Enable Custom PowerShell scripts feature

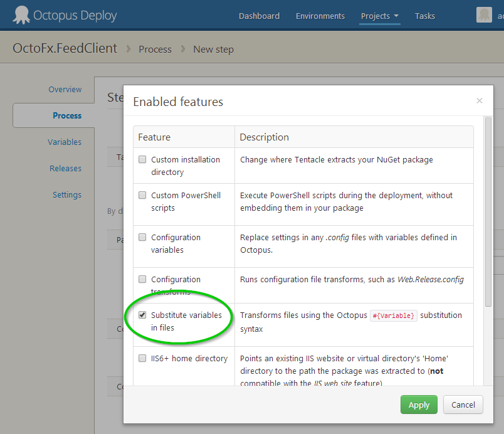[x=142, y=195]
